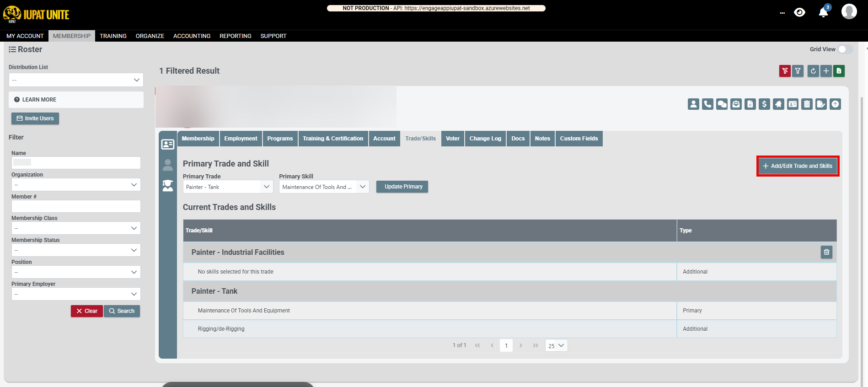Open the Distribution List dropdown
This screenshot has width=868, height=387.
pyautogui.click(x=76, y=80)
